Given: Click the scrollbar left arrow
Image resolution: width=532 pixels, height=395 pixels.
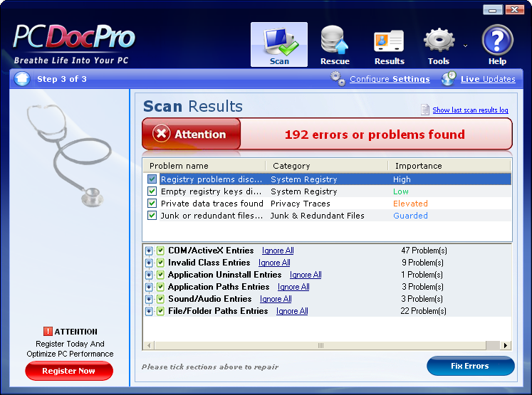Looking at the screenshot, I should tap(149, 345).
